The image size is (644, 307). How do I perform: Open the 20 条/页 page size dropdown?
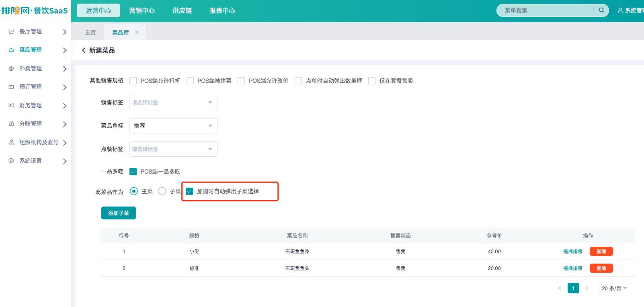click(x=615, y=288)
